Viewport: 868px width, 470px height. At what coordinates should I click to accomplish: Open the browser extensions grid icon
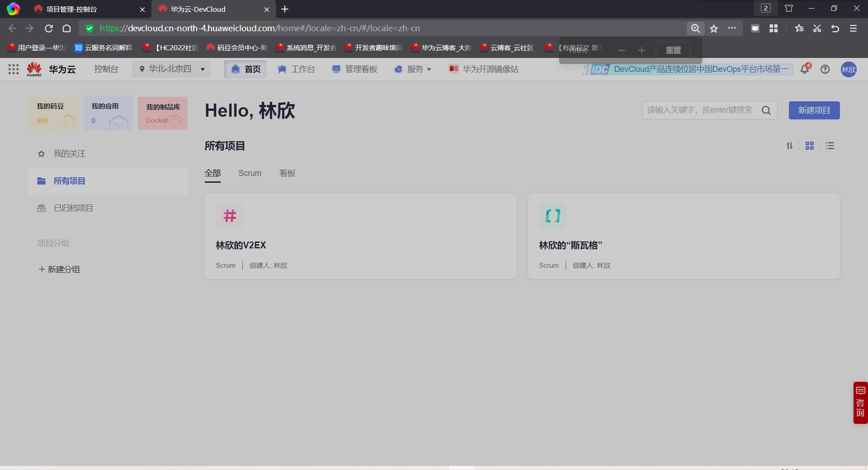774,28
